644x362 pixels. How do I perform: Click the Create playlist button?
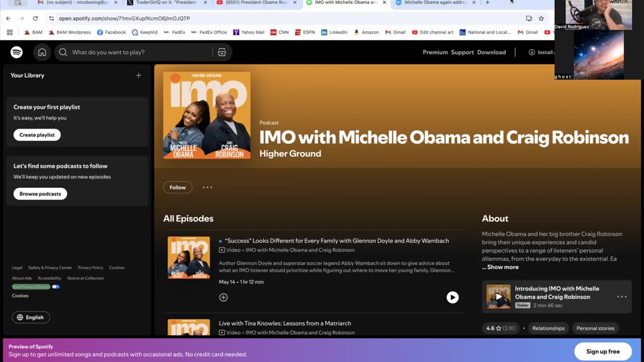[37, 135]
